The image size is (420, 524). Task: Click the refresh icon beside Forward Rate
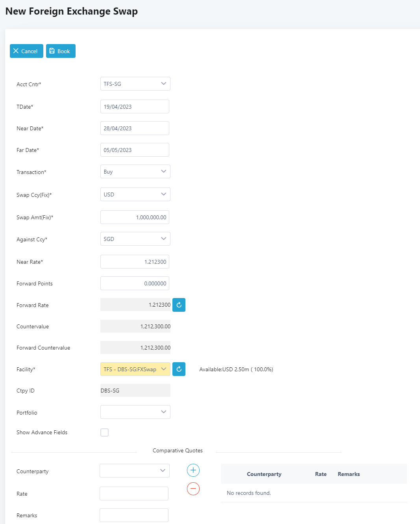pyautogui.click(x=179, y=305)
